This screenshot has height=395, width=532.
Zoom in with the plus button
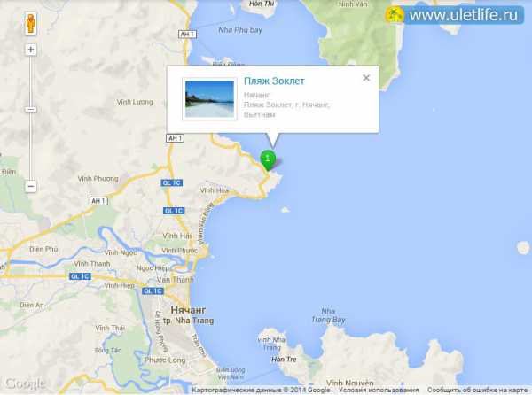pyautogui.click(x=31, y=50)
